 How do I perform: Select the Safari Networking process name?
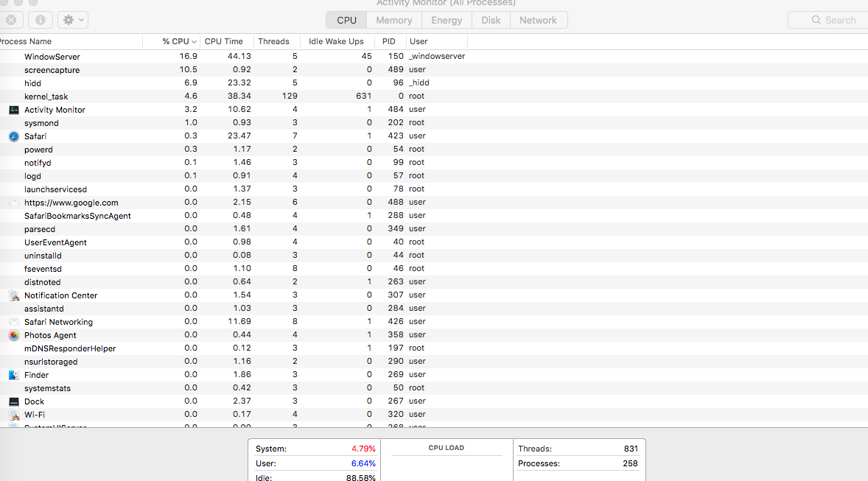click(x=58, y=322)
